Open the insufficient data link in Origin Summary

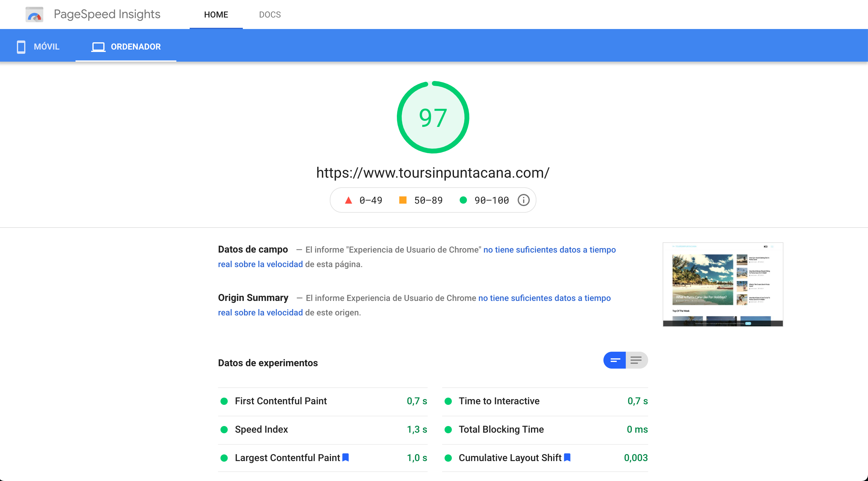coord(544,298)
